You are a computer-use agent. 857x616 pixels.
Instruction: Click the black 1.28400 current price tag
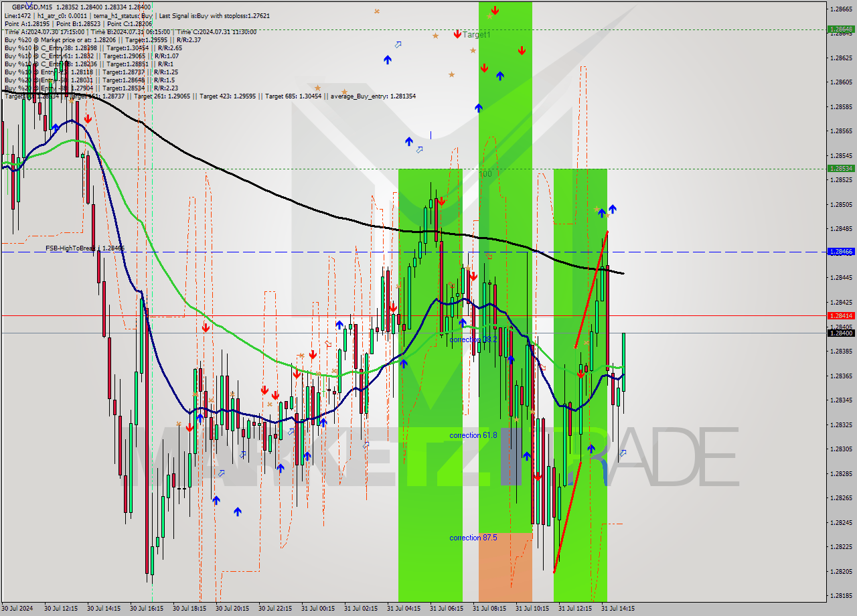(841, 333)
